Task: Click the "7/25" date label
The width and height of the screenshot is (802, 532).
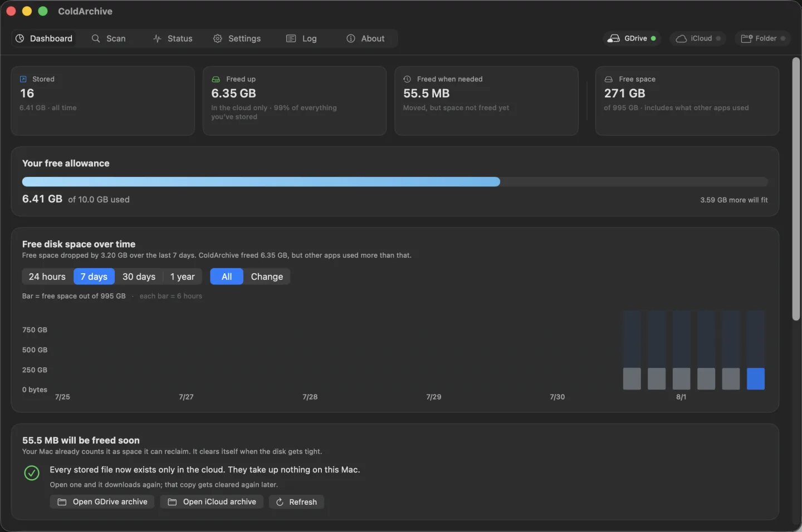Action: (62, 397)
